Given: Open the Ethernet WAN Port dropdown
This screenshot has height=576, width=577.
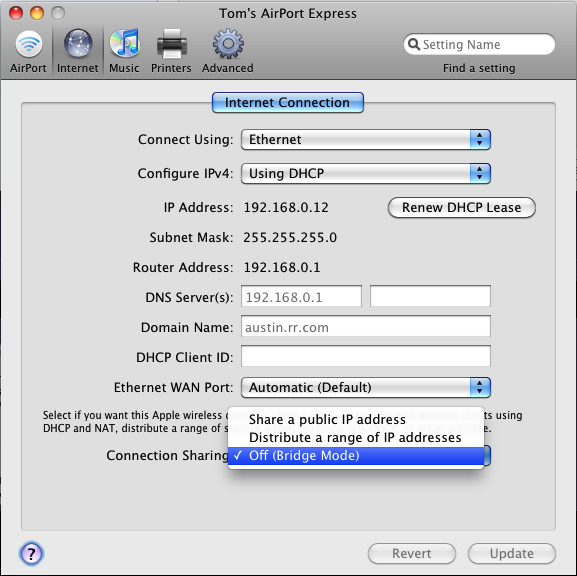Looking at the screenshot, I should (366, 387).
